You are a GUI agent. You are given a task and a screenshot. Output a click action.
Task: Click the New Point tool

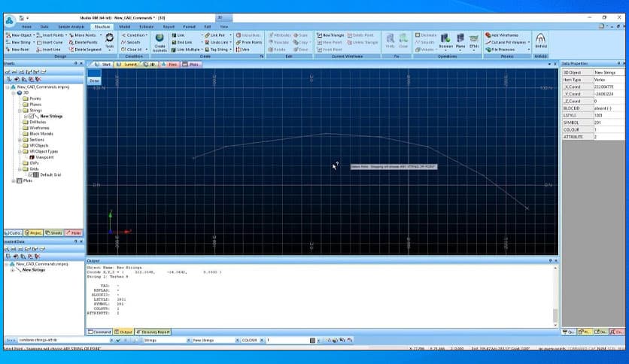coord(17,50)
